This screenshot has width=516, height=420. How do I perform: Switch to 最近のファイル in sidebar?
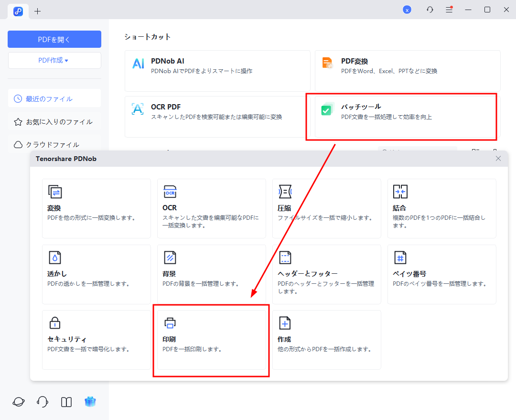[x=54, y=98]
